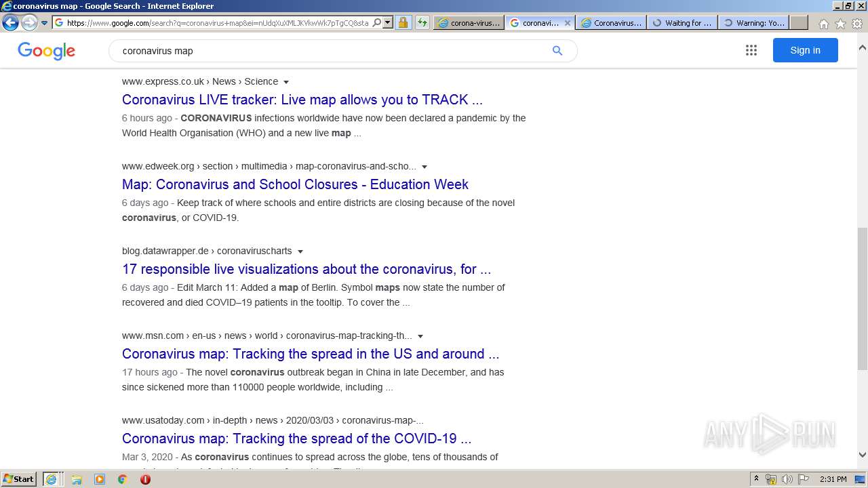Click the network tray icon
This screenshot has width=868, height=488.
[x=771, y=479]
